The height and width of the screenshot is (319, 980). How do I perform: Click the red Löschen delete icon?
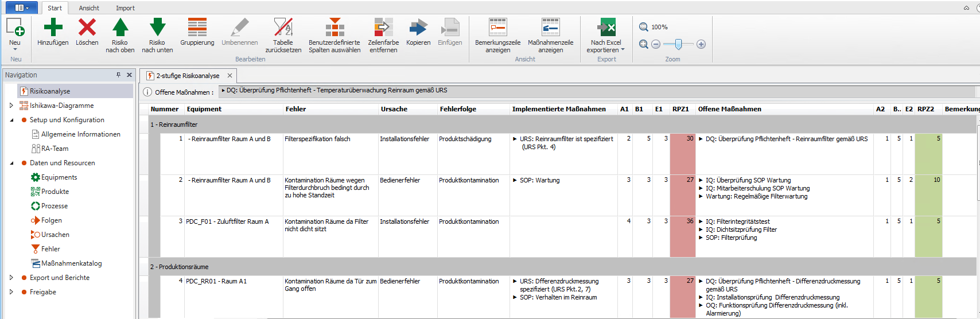click(87, 28)
